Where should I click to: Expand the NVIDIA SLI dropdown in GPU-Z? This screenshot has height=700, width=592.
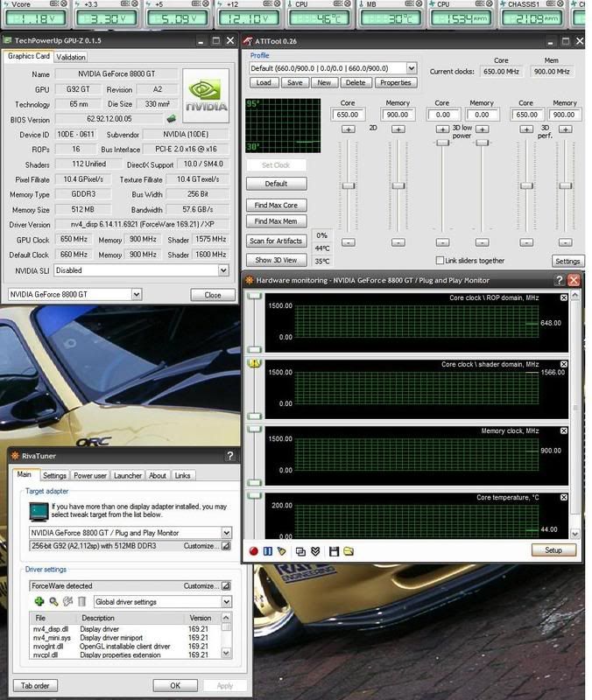pos(224,270)
